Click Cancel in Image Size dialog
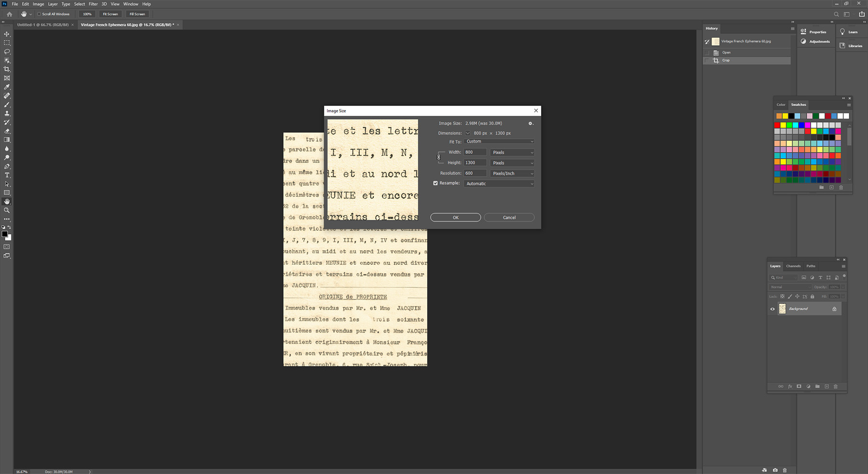Image resolution: width=868 pixels, height=474 pixels. pyautogui.click(x=509, y=217)
